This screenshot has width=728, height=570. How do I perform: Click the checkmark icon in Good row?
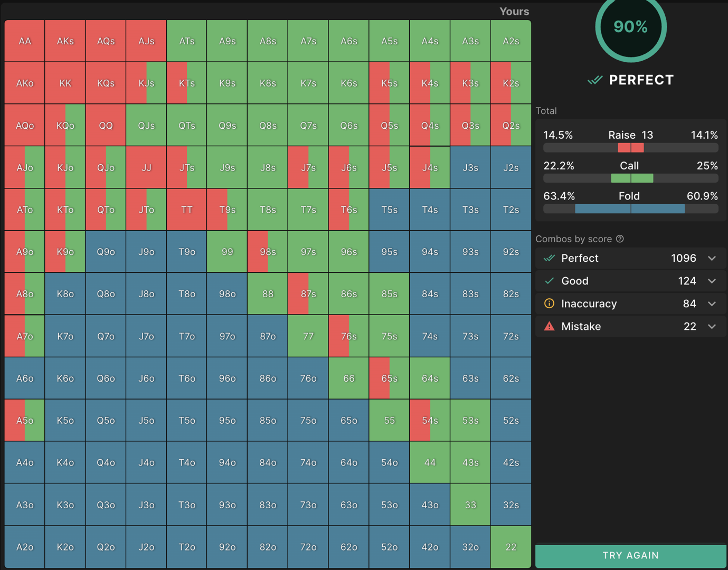click(x=550, y=281)
